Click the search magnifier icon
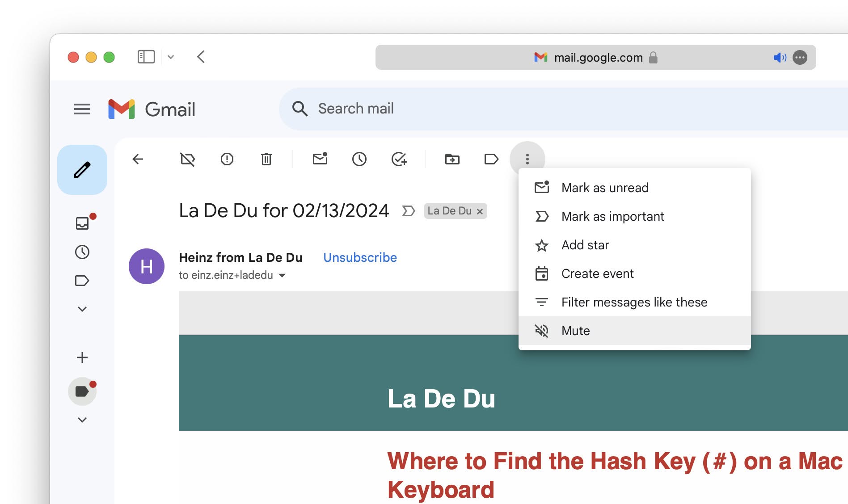Screen dimensions: 848x504 click(300, 109)
